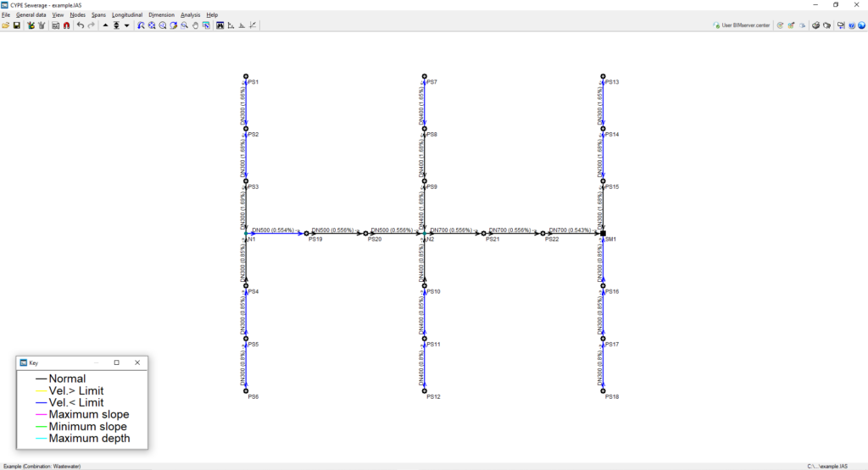
Task: Undo the last action
Action: 81,25
